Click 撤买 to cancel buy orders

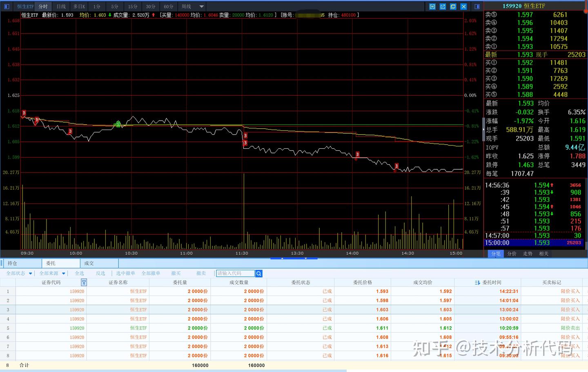(x=176, y=273)
